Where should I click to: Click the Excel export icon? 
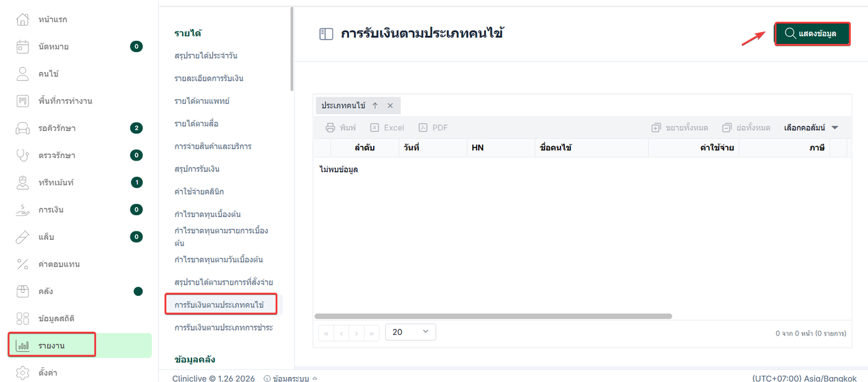coord(374,128)
